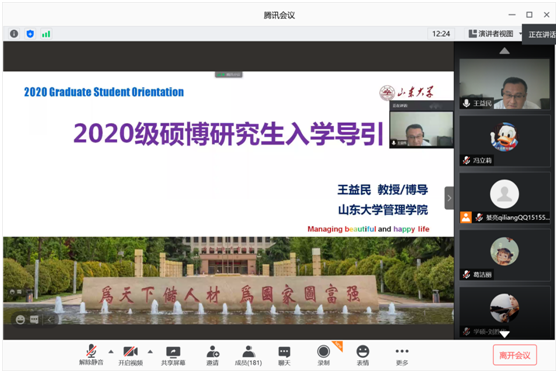Open the meeting info icon

(14, 34)
